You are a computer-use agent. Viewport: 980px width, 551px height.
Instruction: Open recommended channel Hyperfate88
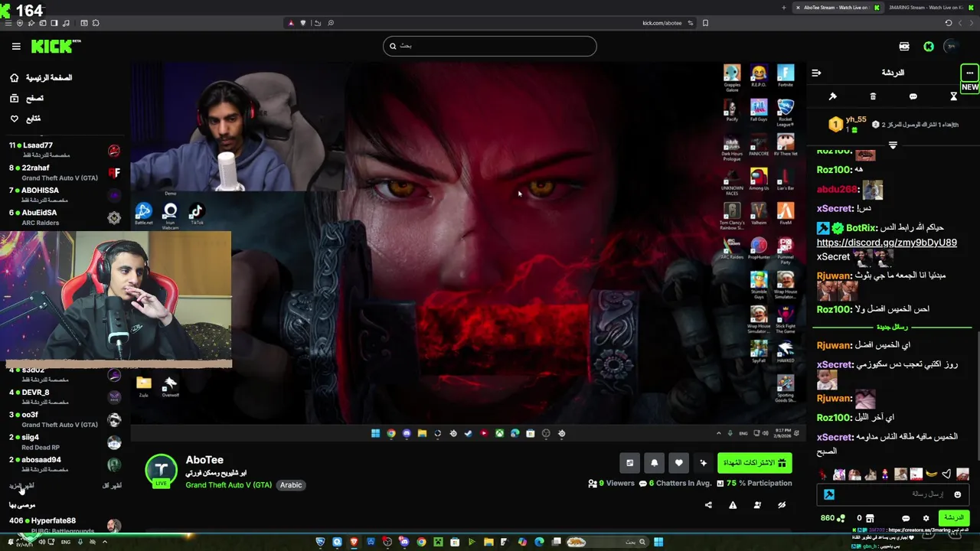click(x=64, y=525)
